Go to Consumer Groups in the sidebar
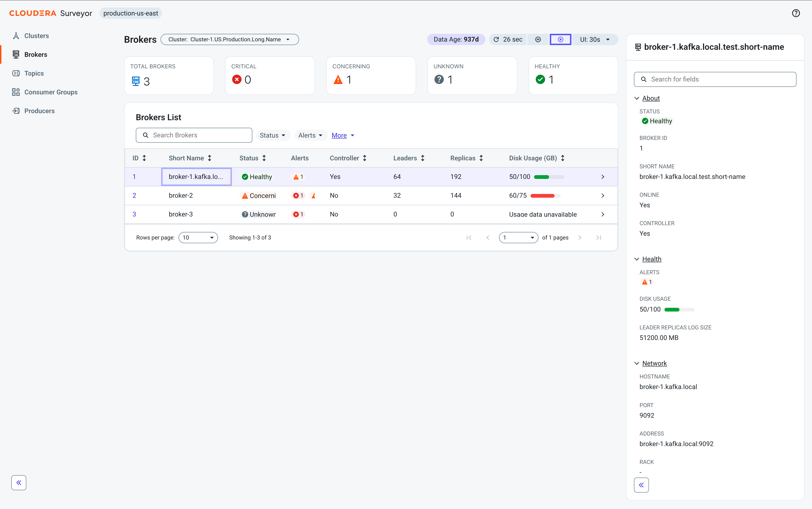Image resolution: width=812 pixels, height=509 pixels. tap(51, 92)
